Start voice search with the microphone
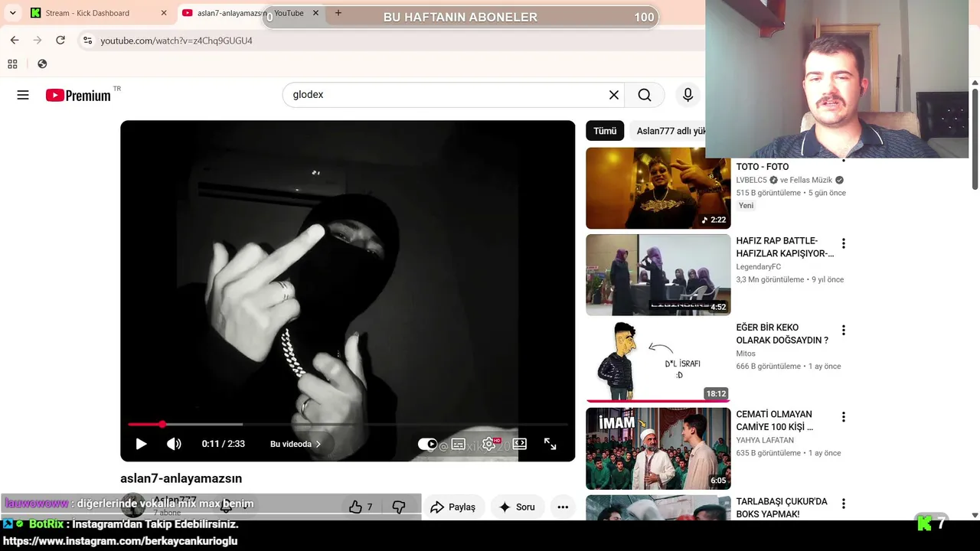 coord(688,95)
